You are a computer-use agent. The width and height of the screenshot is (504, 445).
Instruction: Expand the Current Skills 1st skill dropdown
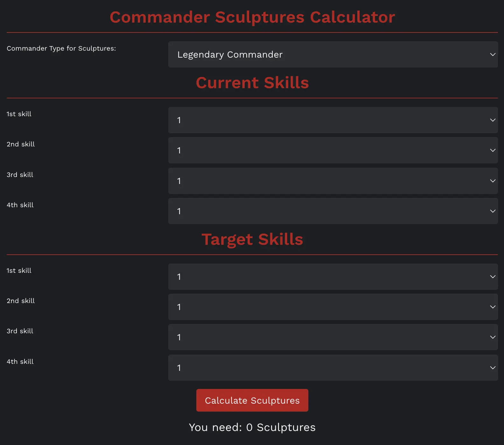pos(333,120)
